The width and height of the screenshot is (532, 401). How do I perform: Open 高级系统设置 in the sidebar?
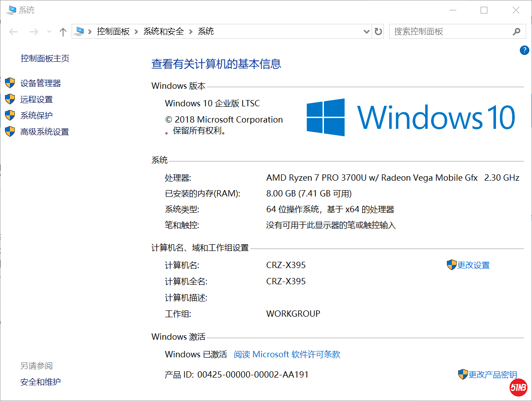click(44, 132)
